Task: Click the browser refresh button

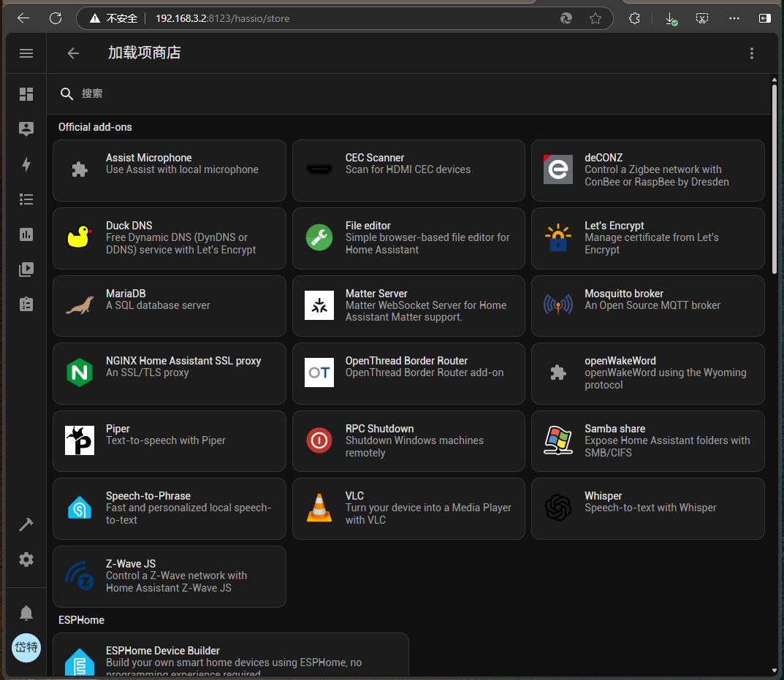Action: (56, 18)
